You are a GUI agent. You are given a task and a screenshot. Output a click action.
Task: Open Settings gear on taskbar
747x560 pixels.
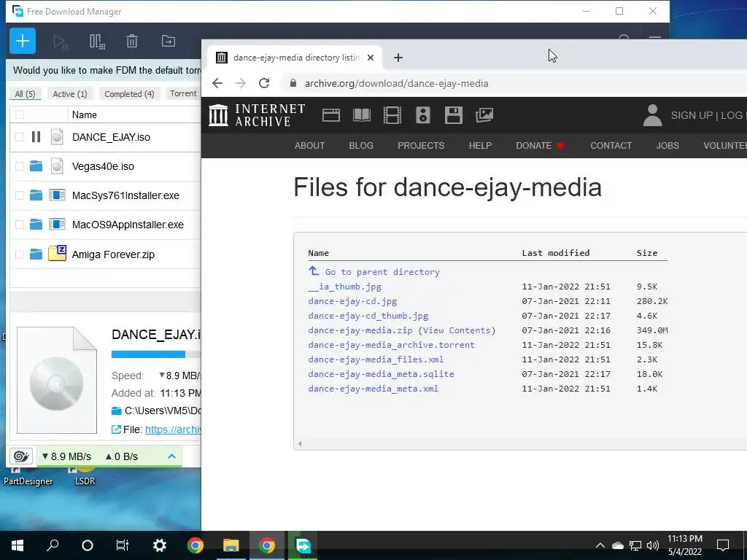point(159,545)
